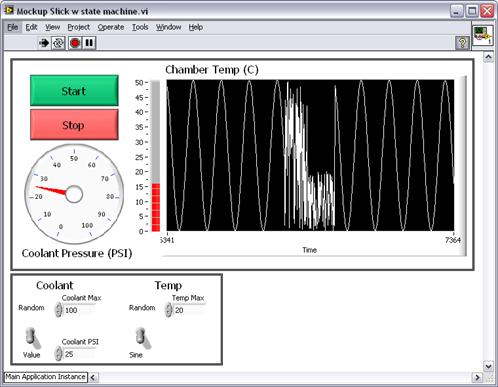Open Context Help question mark icon
498x387 pixels.
tap(462, 43)
